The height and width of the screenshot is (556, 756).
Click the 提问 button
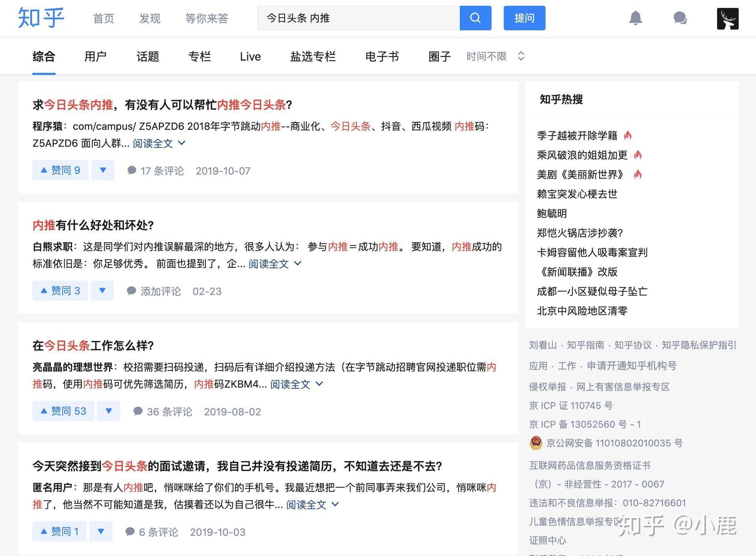[524, 18]
